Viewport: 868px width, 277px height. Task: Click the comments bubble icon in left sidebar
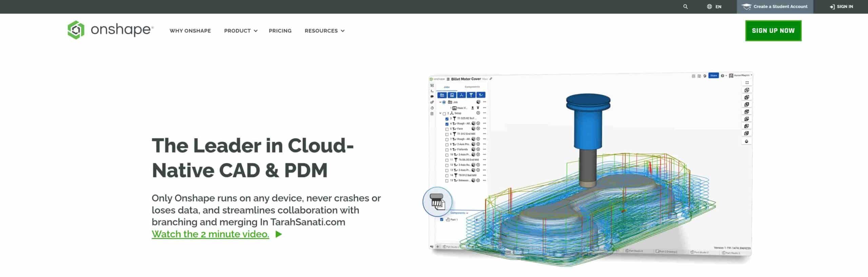point(432,97)
